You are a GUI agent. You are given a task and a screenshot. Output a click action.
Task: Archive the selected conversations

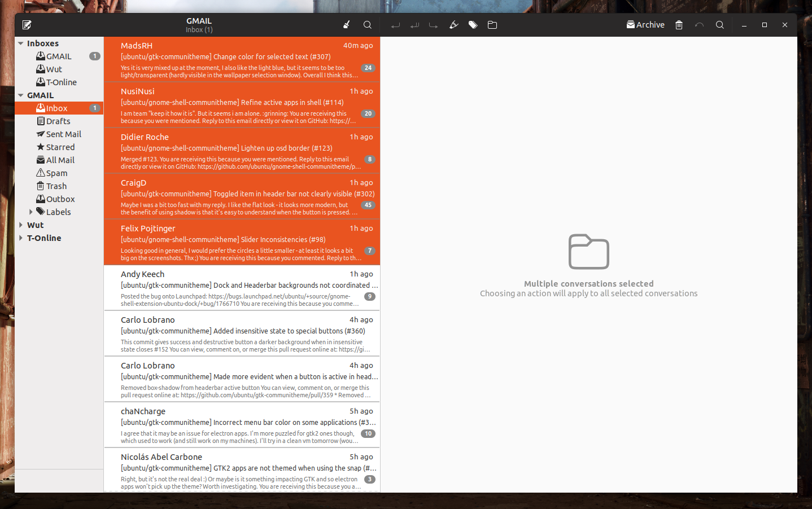pyautogui.click(x=645, y=25)
